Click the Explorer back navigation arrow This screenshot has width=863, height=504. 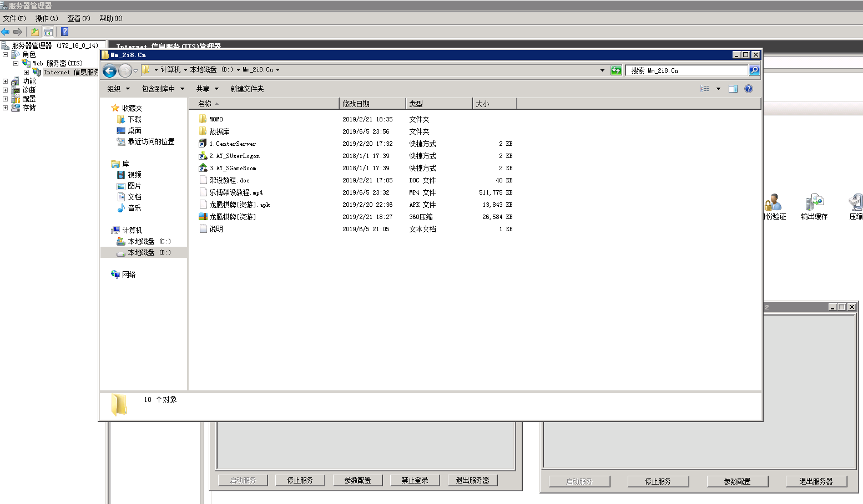pos(110,70)
